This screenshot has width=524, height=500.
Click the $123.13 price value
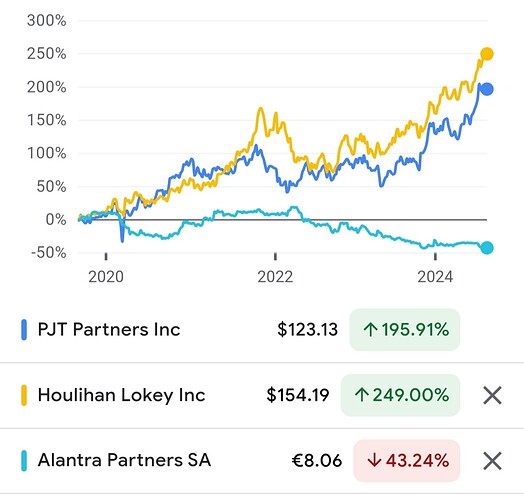click(x=307, y=330)
